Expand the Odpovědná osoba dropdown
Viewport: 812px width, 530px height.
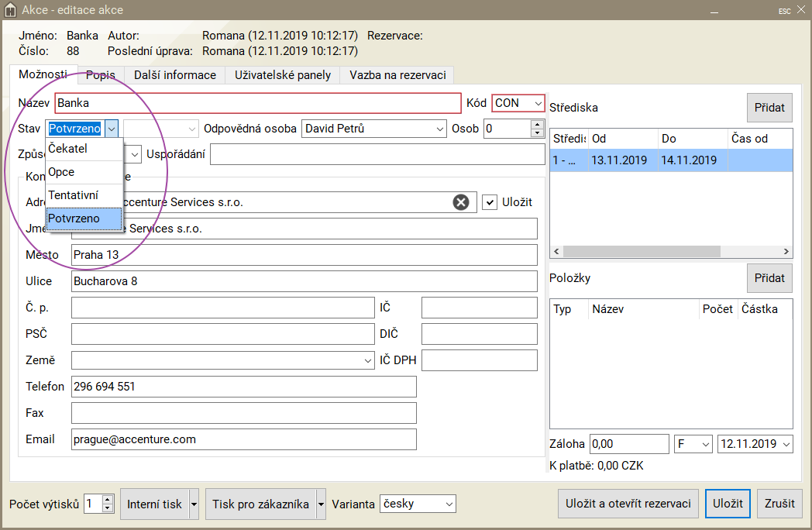[x=439, y=129]
